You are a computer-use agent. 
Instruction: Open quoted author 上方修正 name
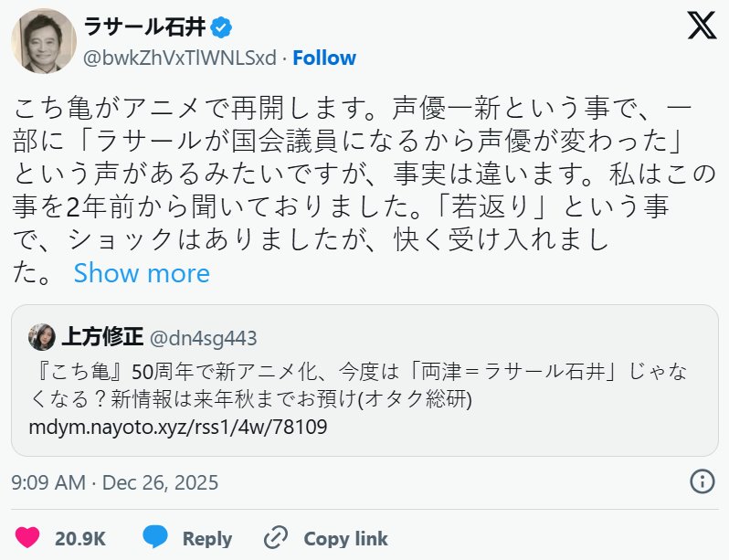coord(102,337)
